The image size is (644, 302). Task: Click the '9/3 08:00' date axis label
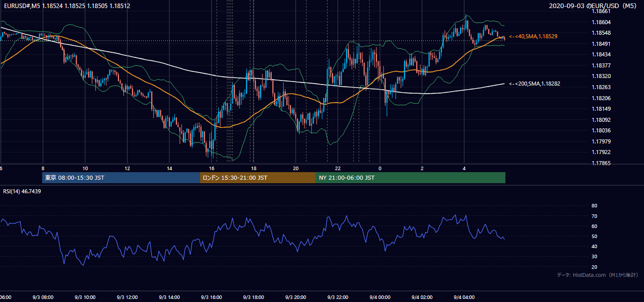coord(43,297)
